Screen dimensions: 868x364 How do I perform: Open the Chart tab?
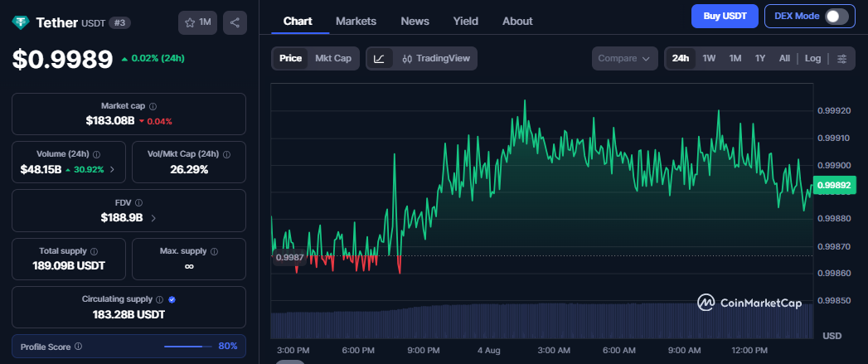click(298, 21)
